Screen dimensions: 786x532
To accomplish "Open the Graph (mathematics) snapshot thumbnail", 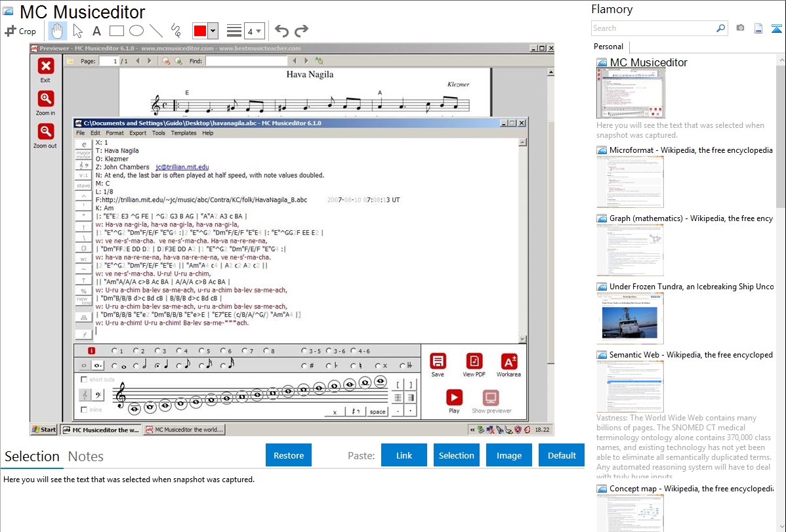I will click(630, 250).
